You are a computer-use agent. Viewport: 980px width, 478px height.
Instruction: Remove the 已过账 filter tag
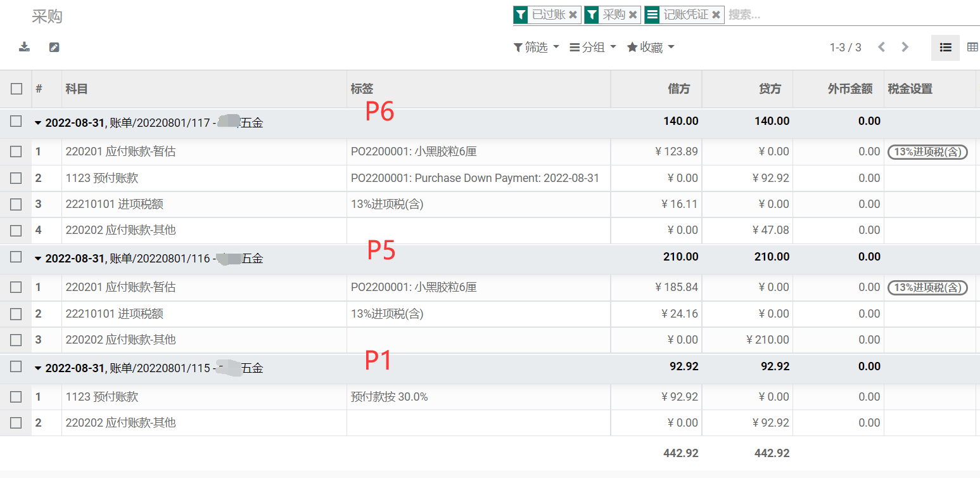point(572,15)
